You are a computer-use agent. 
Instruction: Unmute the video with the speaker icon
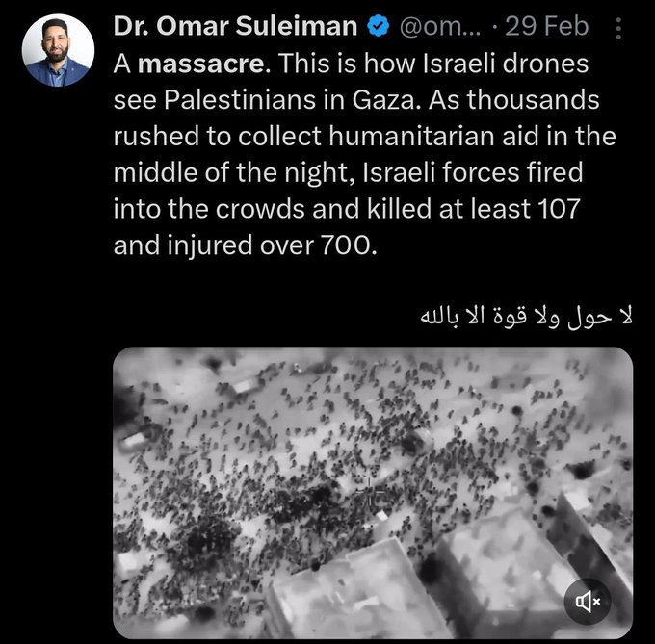click(588, 600)
